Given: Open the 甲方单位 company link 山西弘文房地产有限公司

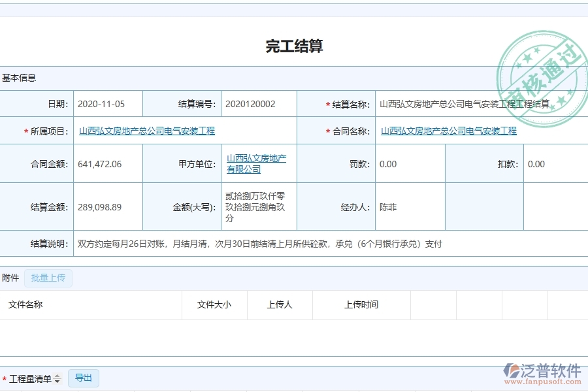Looking at the screenshot, I should coord(257,163).
